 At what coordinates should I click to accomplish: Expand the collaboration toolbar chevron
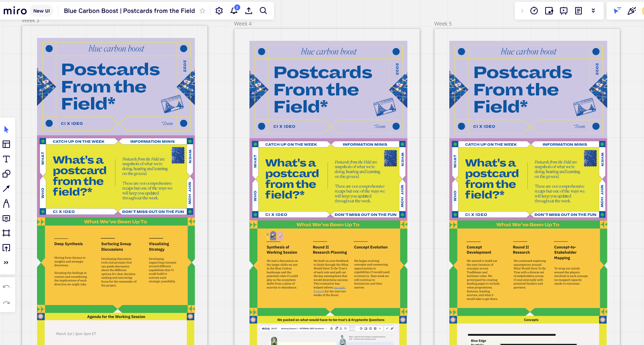point(522,11)
